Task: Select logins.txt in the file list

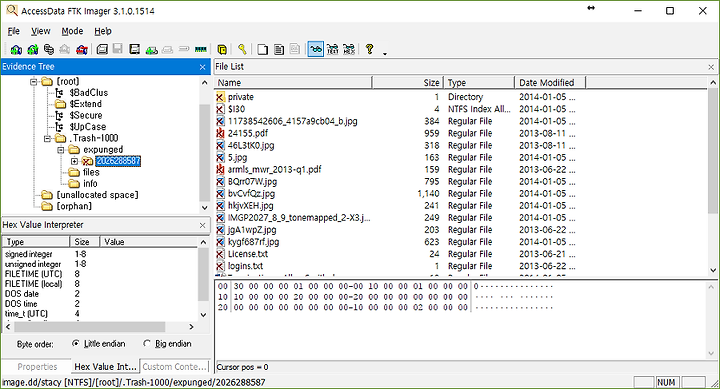Action: coord(245,266)
